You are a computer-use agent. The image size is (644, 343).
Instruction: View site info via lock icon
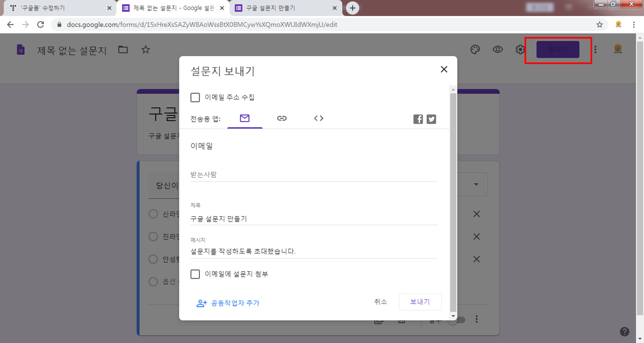coord(59,24)
